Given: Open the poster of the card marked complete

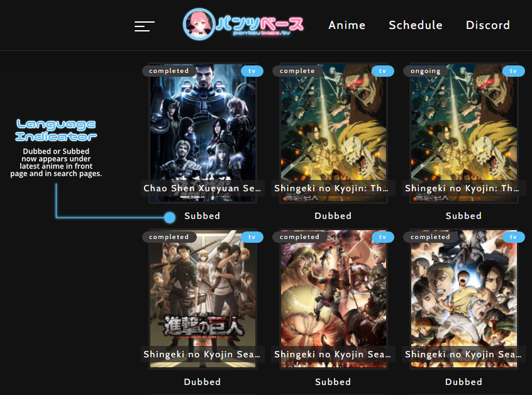Looking at the screenshot, I should pyautogui.click(x=333, y=133).
